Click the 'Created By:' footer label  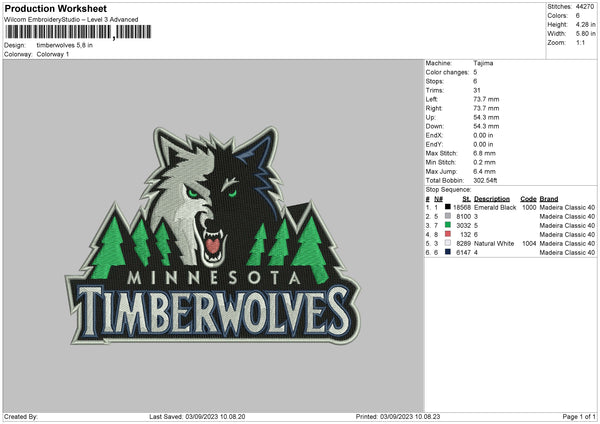(21, 417)
